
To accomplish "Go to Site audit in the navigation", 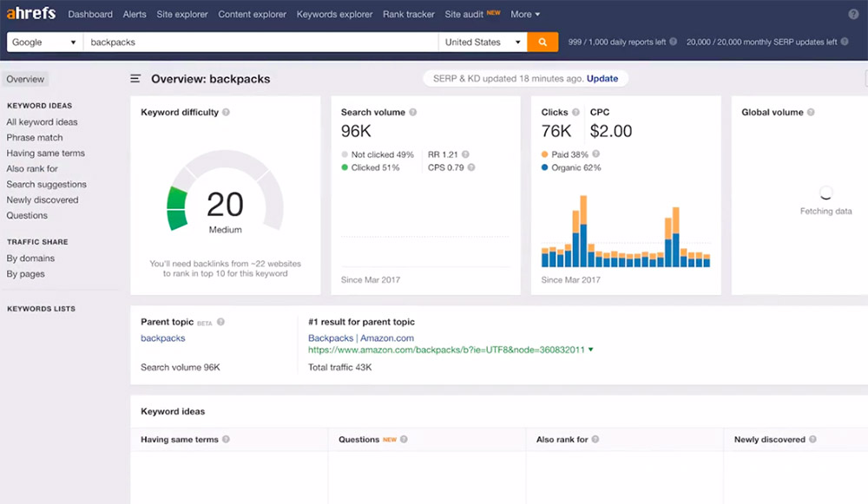I will [x=465, y=15].
